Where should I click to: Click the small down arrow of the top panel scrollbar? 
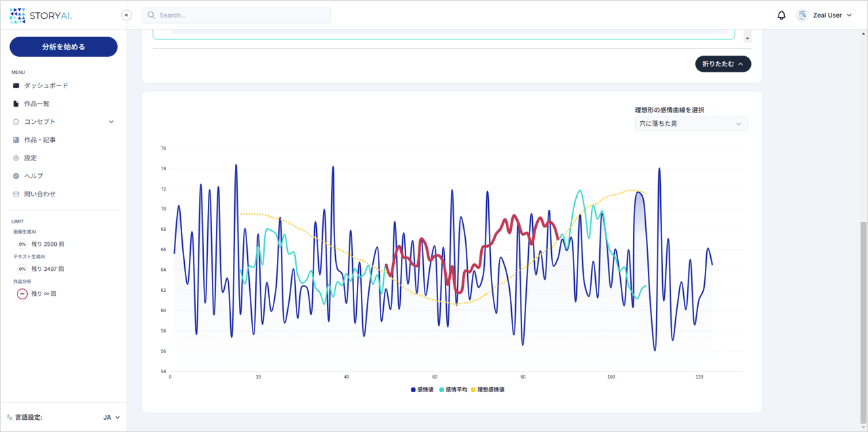click(x=747, y=39)
